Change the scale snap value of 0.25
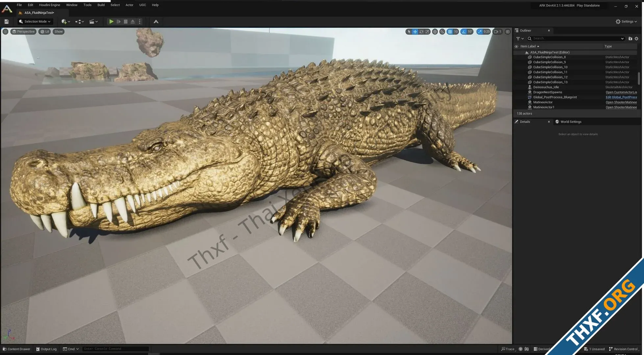 487,32
